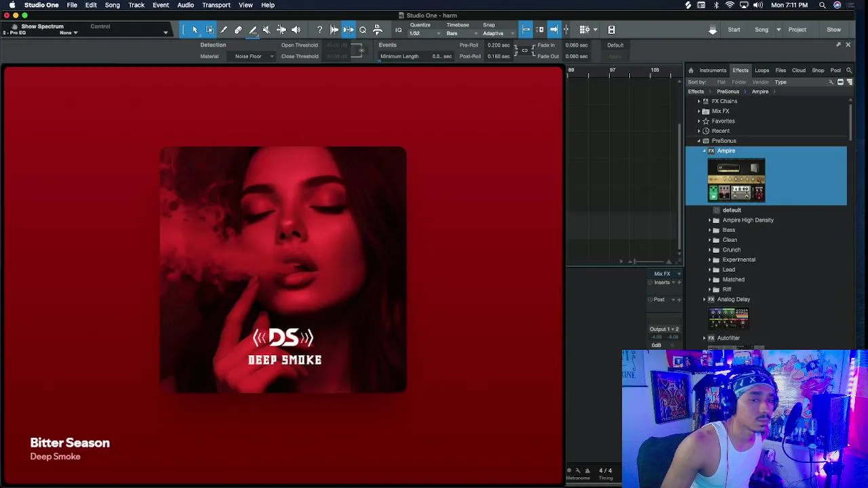This screenshot has height=488, width=868.
Task: Open the Project page button
Action: [797, 30]
